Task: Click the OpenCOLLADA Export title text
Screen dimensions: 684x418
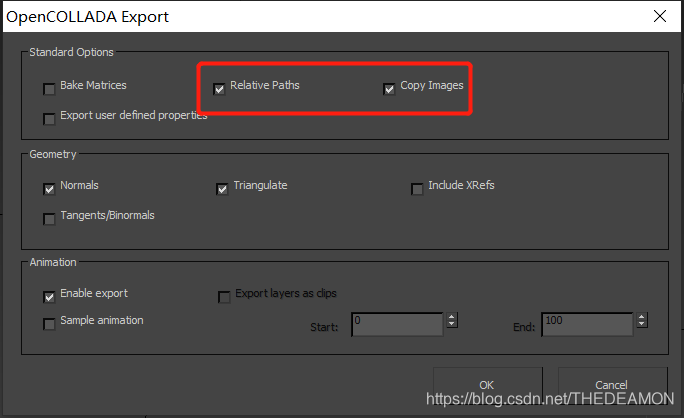Action: 87,17
